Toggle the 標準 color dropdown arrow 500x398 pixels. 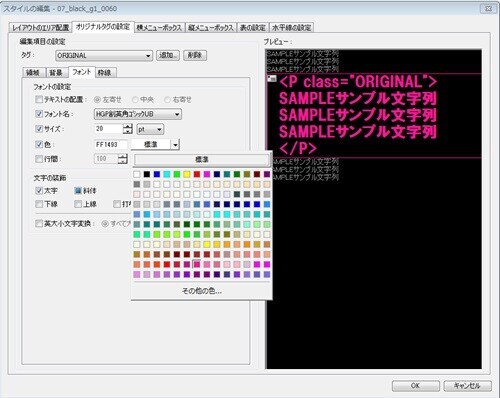(x=175, y=145)
